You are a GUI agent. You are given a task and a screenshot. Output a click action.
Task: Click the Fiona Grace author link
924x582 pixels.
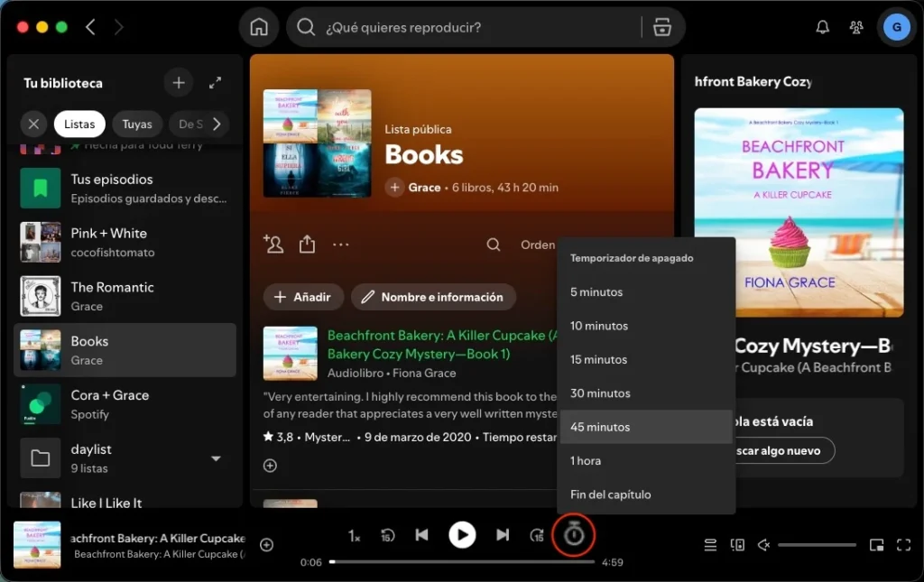coord(424,373)
